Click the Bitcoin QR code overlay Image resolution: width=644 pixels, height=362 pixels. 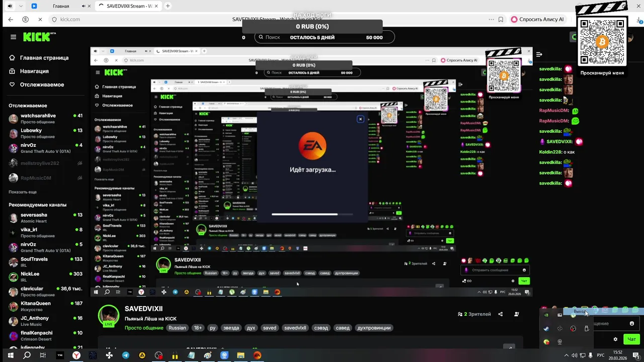pyautogui.click(x=602, y=42)
